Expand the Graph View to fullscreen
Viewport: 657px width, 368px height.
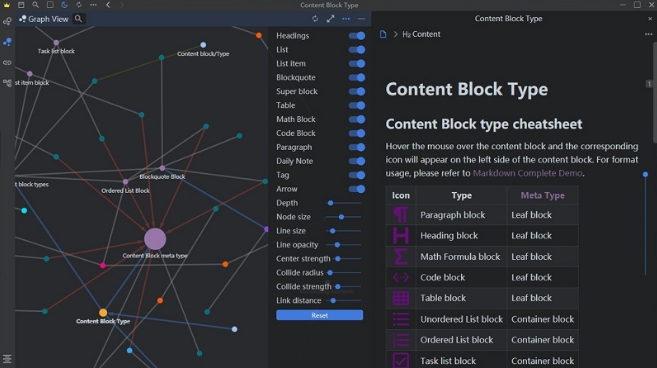pyautogui.click(x=331, y=19)
